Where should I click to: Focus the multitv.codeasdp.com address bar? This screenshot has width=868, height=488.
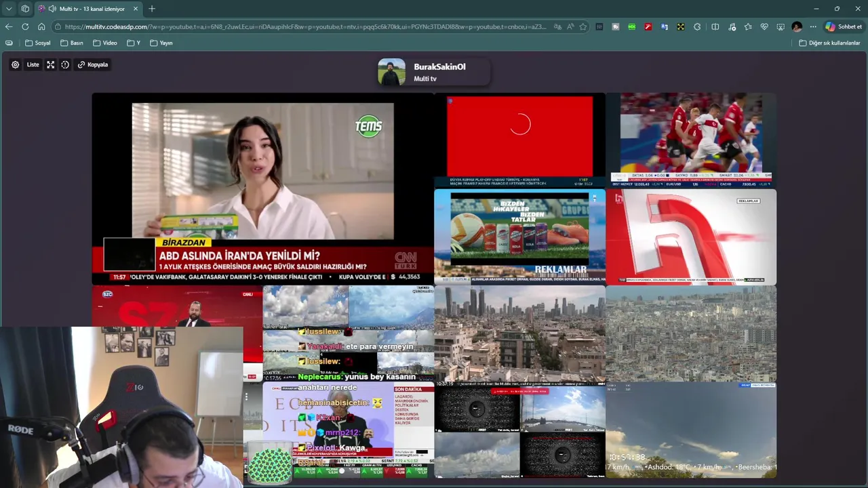[305, 26]
